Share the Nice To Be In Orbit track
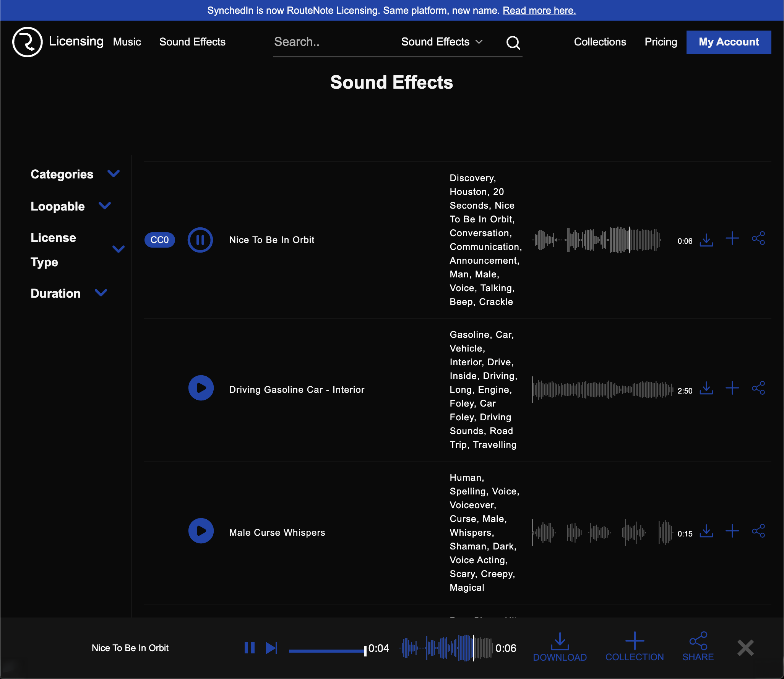784x679 pixels. [758, 238]
